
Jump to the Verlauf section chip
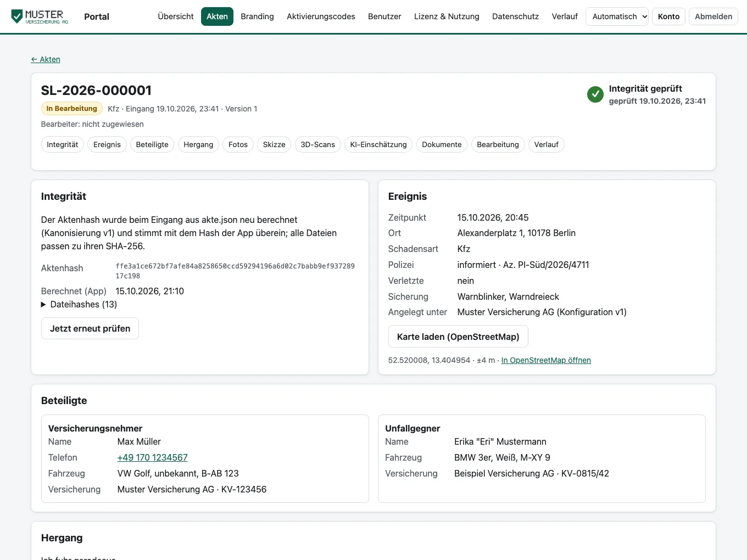[546, 144]
